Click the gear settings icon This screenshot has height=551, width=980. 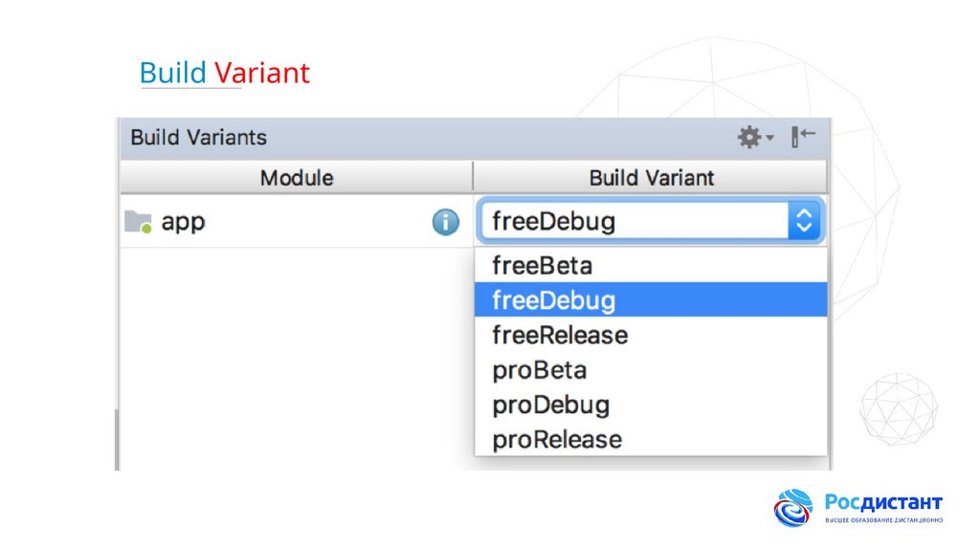749,138
